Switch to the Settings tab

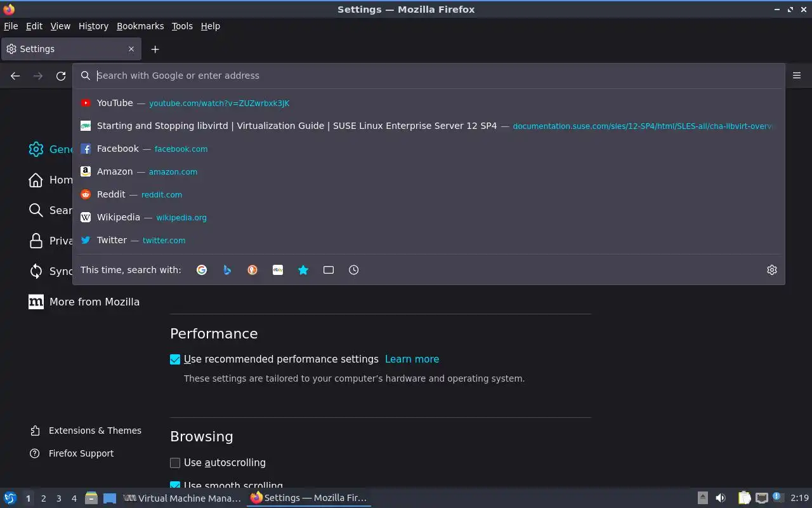(x=71, y=49)
